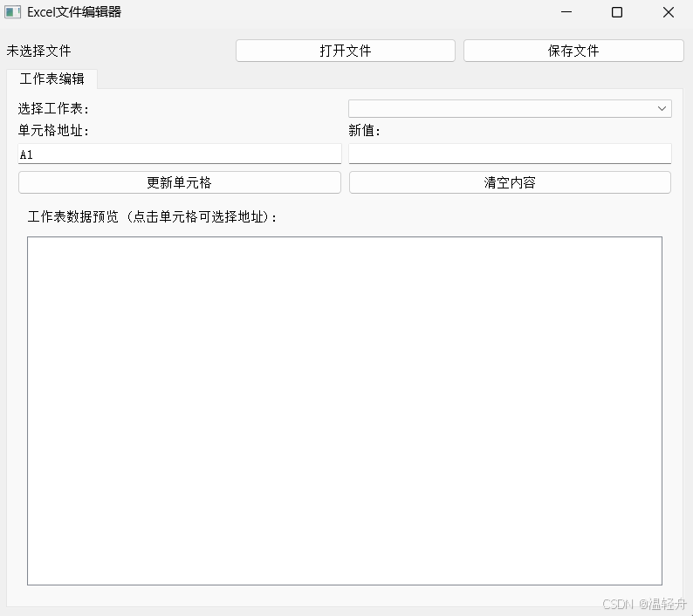Click the 单元格地址: label
The height and width of the screenshot is (616, 693).
point(53,131)
